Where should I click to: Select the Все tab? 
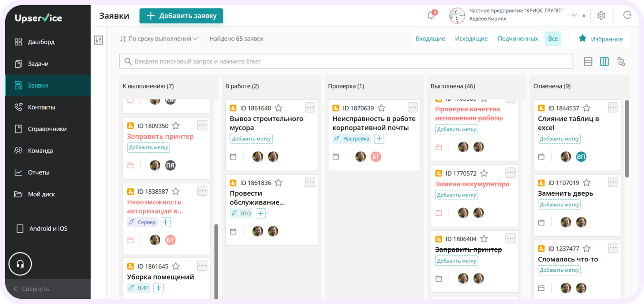[553, 39]
